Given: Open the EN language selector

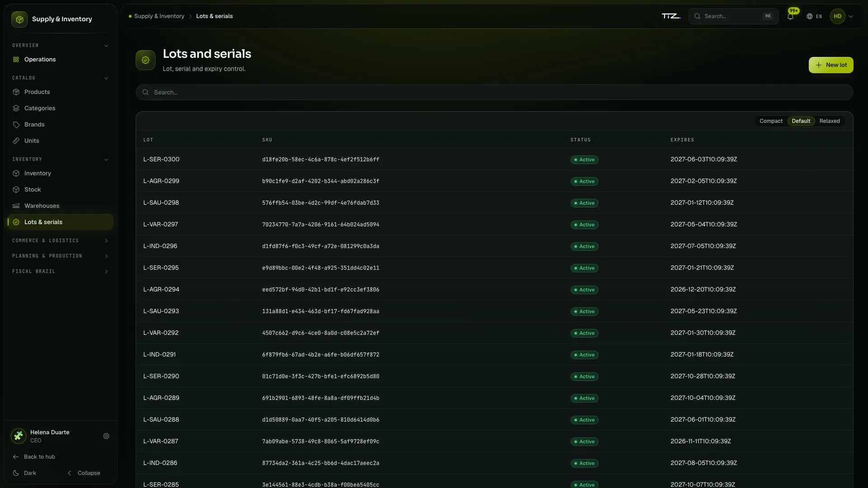Looking at the screenshot, I should [814, 16].
